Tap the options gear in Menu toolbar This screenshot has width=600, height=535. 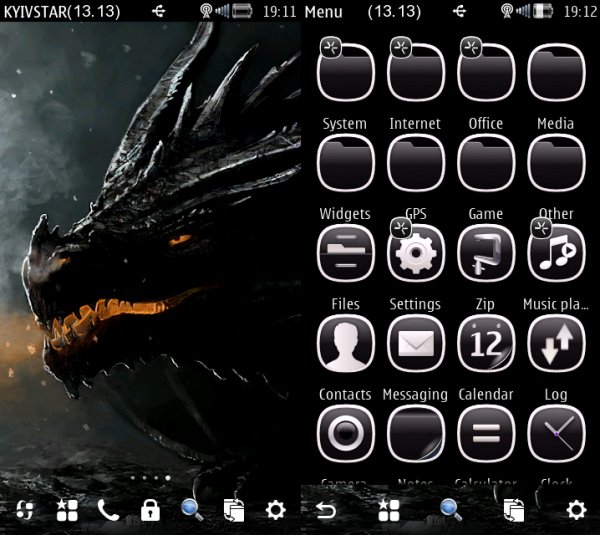click(x=576, y=510)
